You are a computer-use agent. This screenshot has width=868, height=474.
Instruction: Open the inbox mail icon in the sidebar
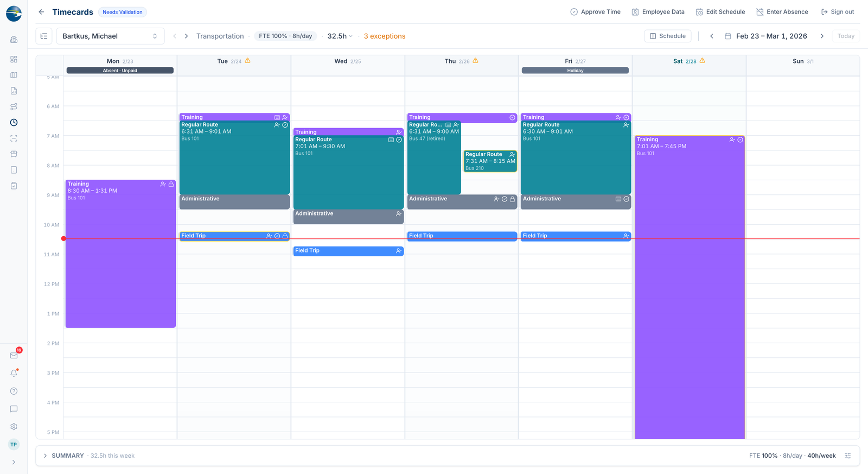coord(14,356)
